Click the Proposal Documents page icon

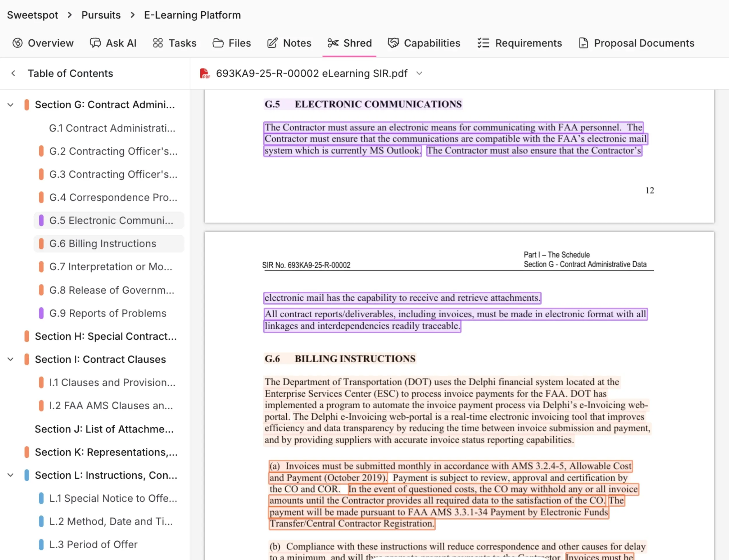click(x=583, y=43)
